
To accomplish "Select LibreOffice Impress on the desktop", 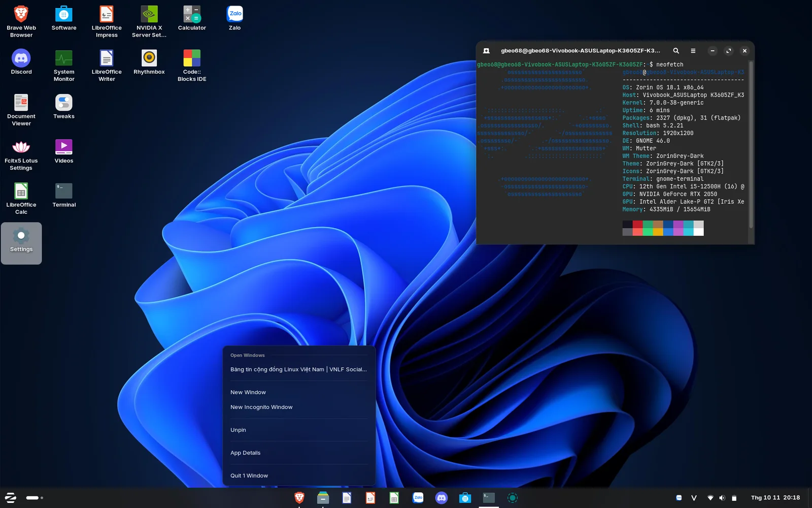I will pos(107,21).
